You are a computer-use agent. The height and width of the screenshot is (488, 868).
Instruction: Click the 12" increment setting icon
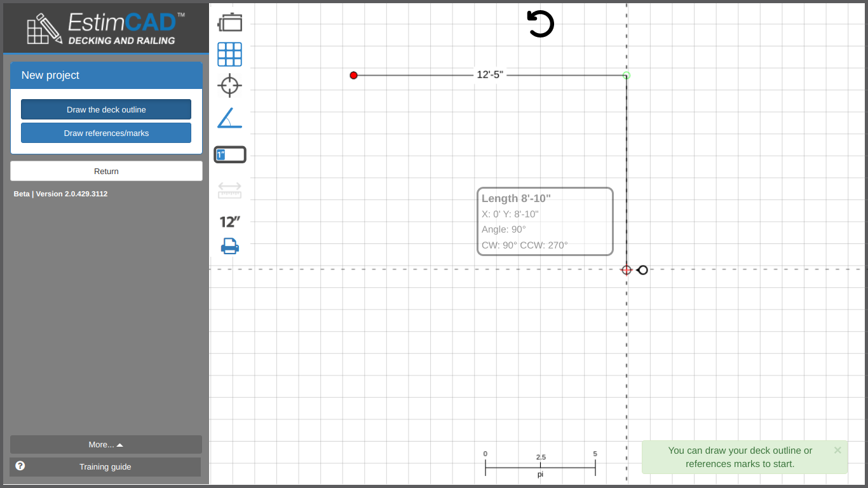coord(229,222)
